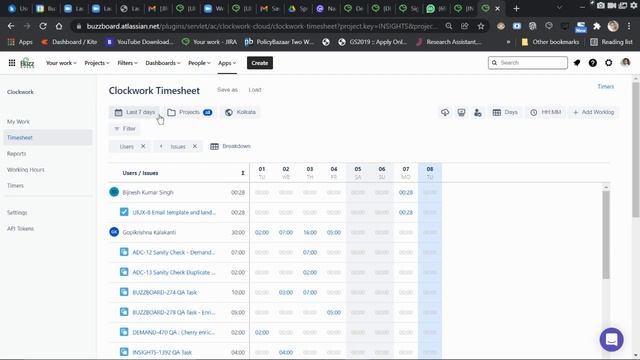Viewport: 640px width, 360px height.
Task: Click the browser address bar URL
Action: pos(261,26)
